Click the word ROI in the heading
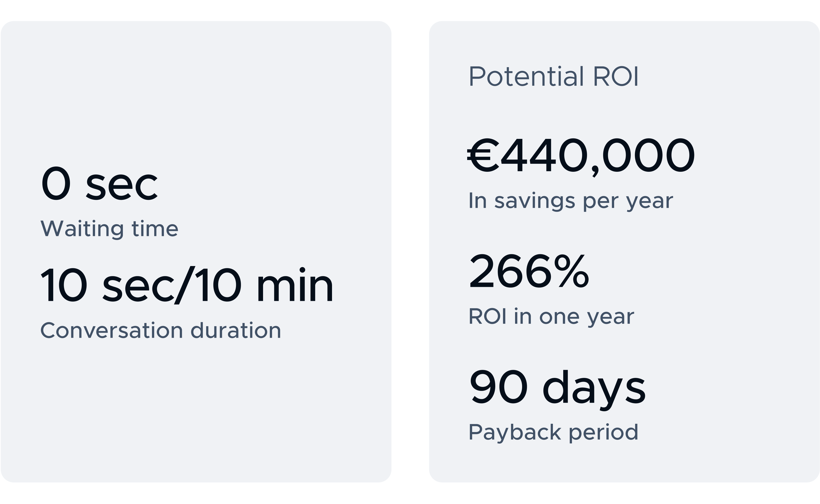The height and width of the screenshot is (504, 820). click(616, 76)
